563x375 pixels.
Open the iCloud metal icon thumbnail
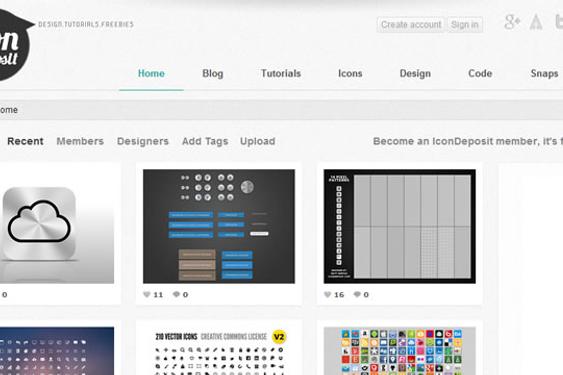(57, 226)
